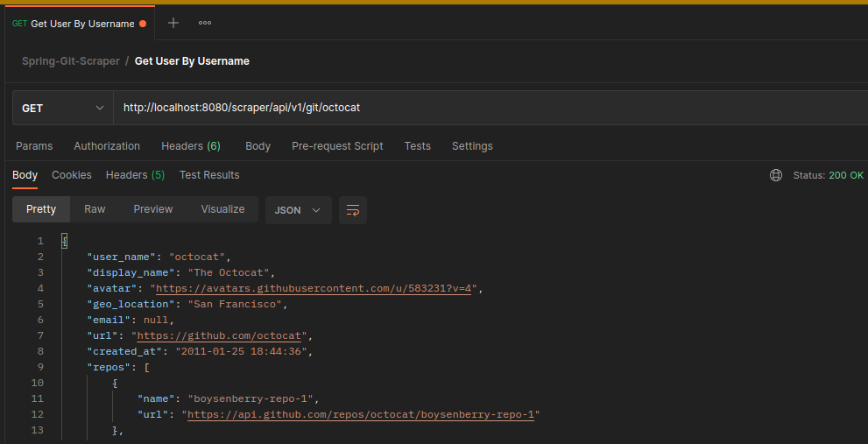868x444 pixels.
Task: Open the avatars.githubusercontent.com avatar link
Action: pos(314,288)
